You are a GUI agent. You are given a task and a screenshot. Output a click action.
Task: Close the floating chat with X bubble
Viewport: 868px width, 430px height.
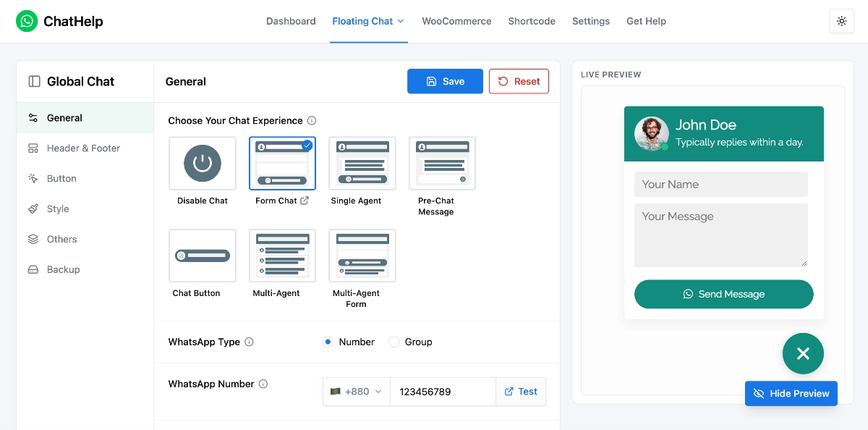coord(803,353)
